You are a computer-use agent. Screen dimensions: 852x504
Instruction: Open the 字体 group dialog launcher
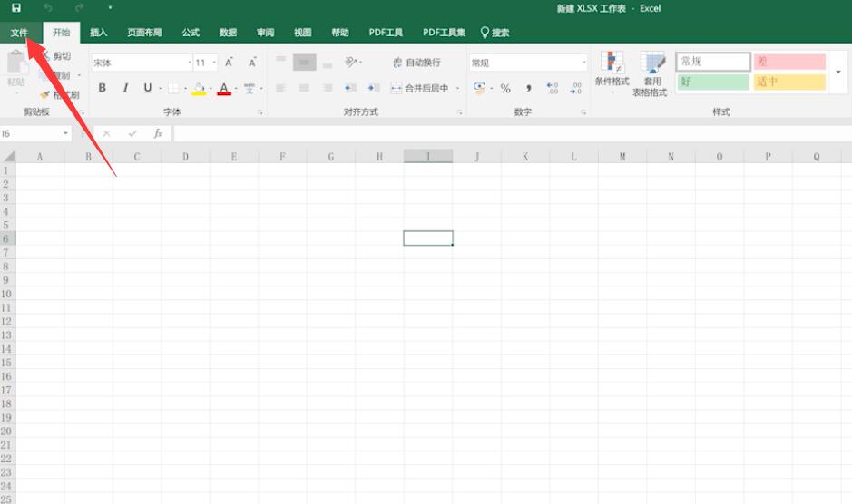click(x=260, y=112)
